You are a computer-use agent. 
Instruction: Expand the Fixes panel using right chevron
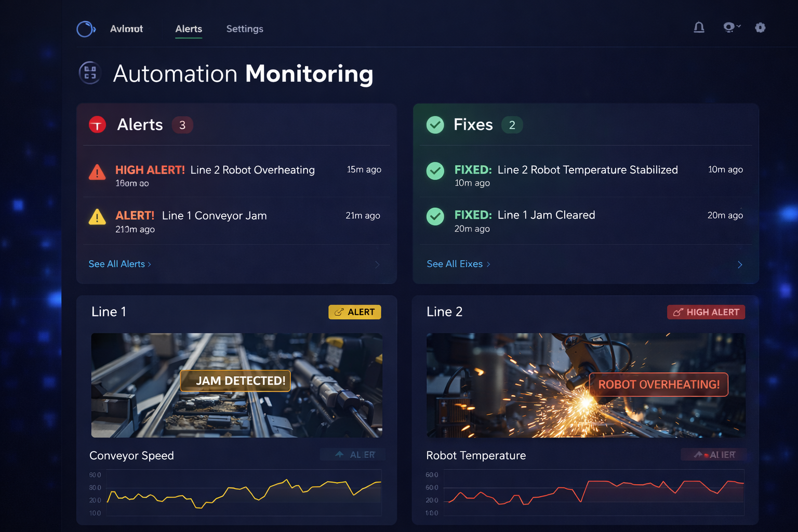(740, 264)
